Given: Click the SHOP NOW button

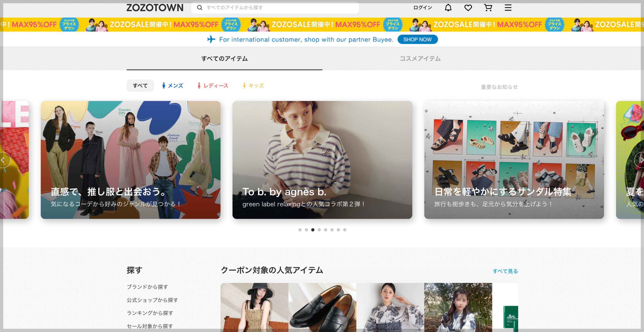Looking at the screenshot, I should pyautogui.click(x=418, y=39).
